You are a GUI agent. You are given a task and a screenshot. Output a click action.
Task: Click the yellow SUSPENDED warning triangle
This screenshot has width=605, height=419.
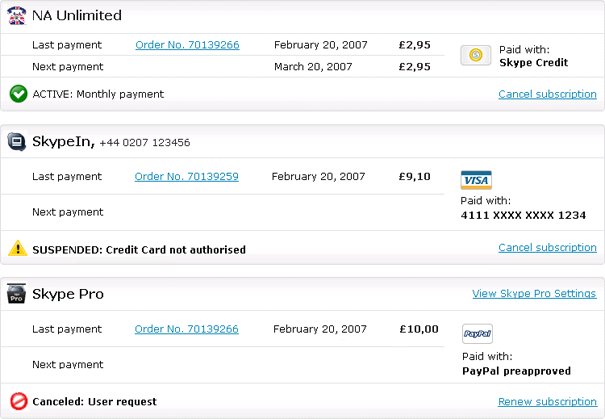click(x=18, y=248)
